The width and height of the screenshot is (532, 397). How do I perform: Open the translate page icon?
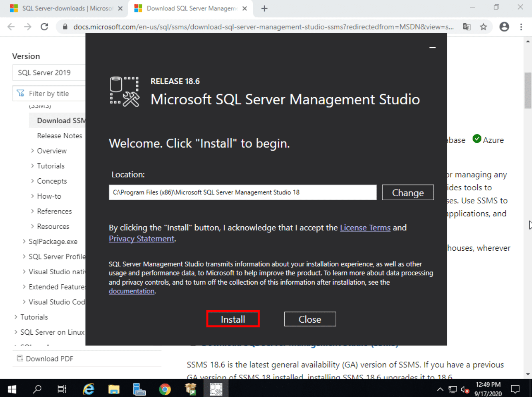point(466,27)
